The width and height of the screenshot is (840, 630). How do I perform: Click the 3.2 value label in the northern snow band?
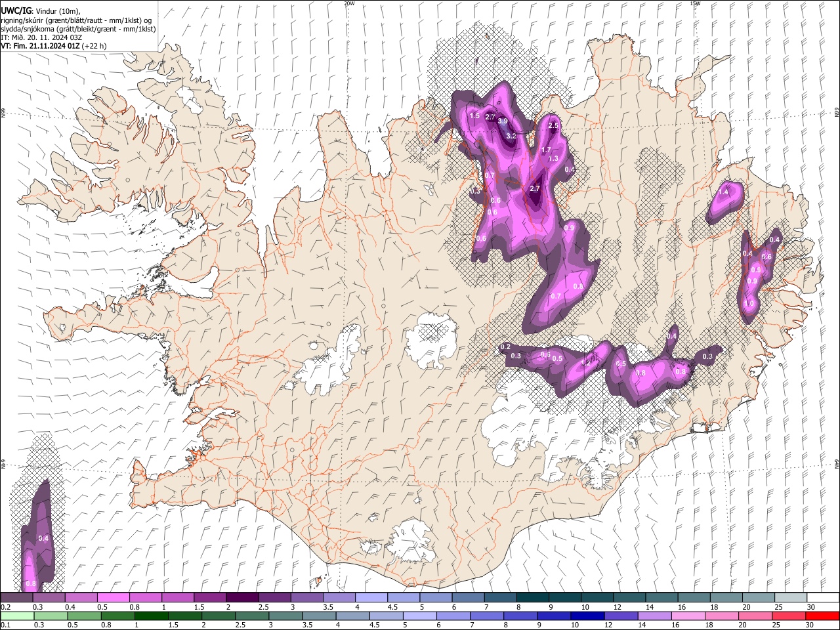point(512,135)
